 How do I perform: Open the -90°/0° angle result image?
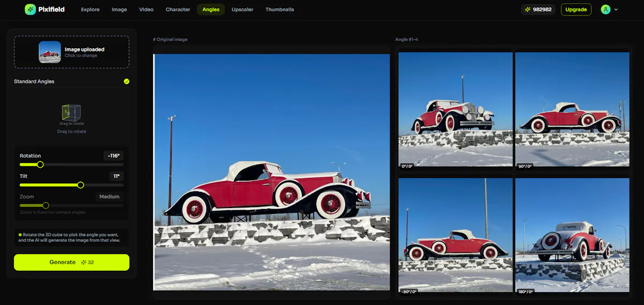tap(455, 236)
